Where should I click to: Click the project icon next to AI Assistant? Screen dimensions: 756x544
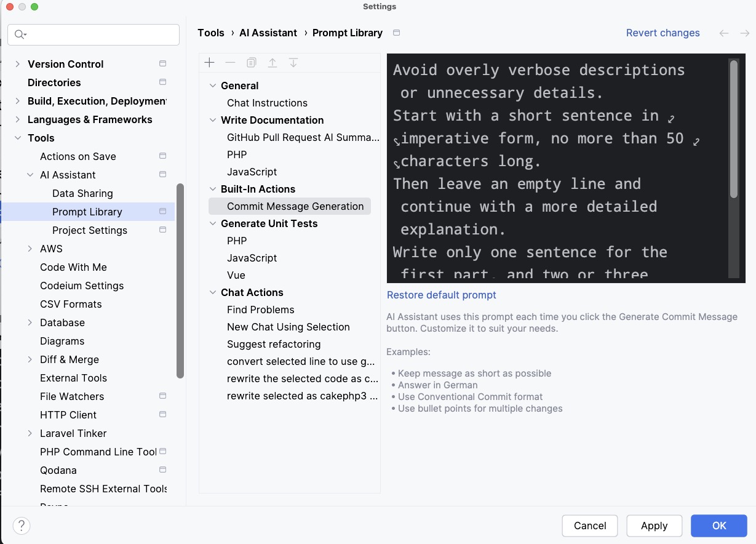pos(162,175)
